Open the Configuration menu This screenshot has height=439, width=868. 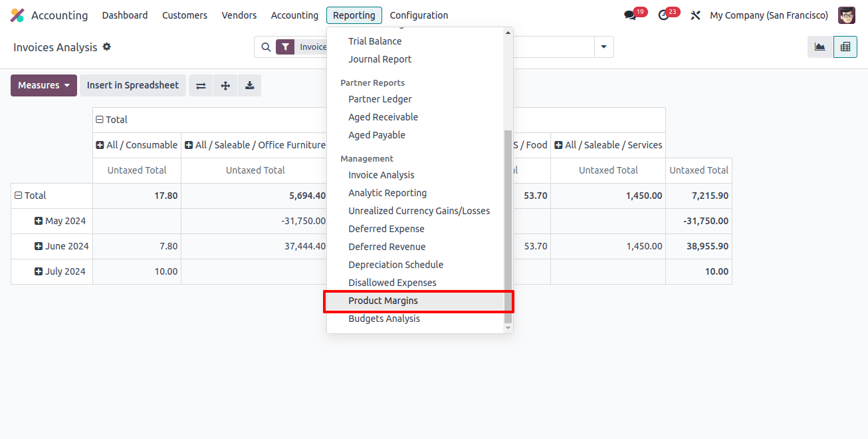point(419,15)
